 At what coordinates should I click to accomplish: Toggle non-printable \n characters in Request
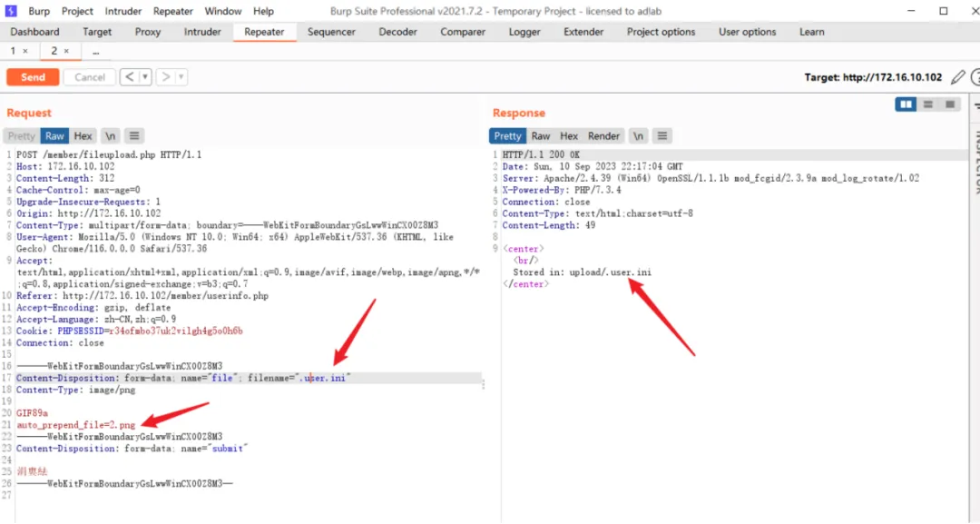point(110,135)
